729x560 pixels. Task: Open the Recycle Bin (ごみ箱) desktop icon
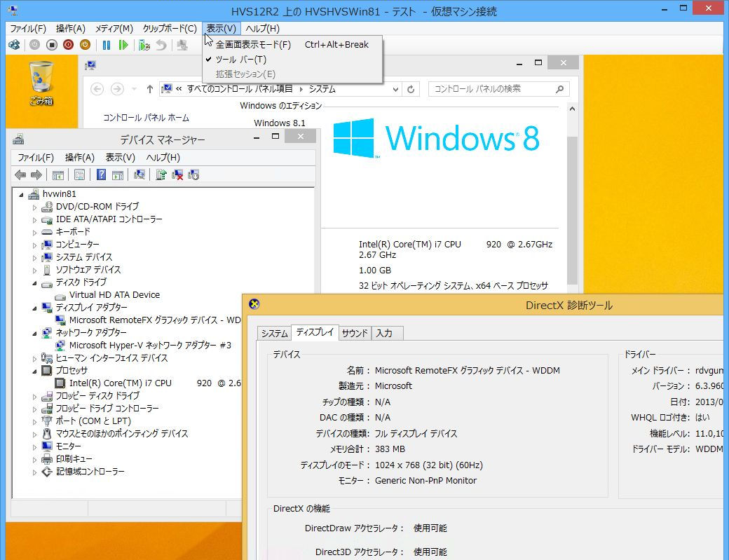pos(41,83)
